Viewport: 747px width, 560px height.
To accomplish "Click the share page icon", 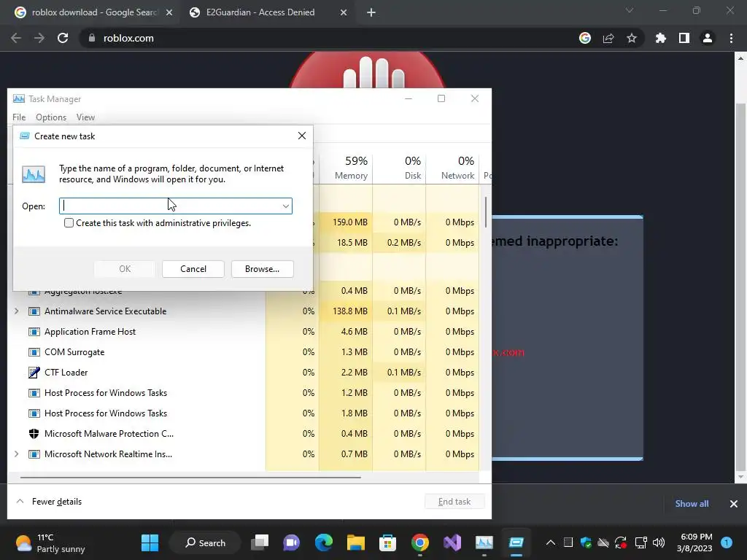I will pyautogui.click(x=608, y=38).
